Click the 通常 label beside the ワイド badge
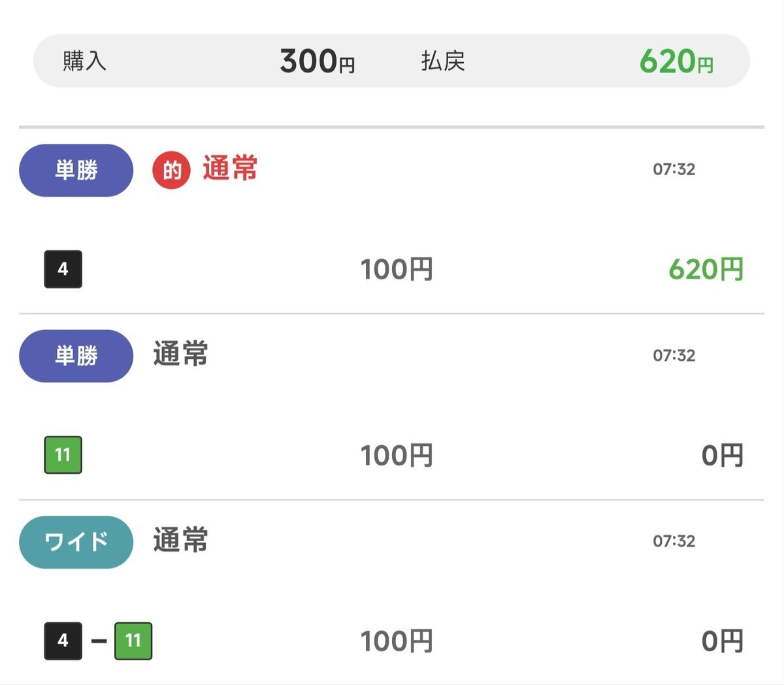Image resolution: width=784 pixels, height=685 pixels. (181, 541)
